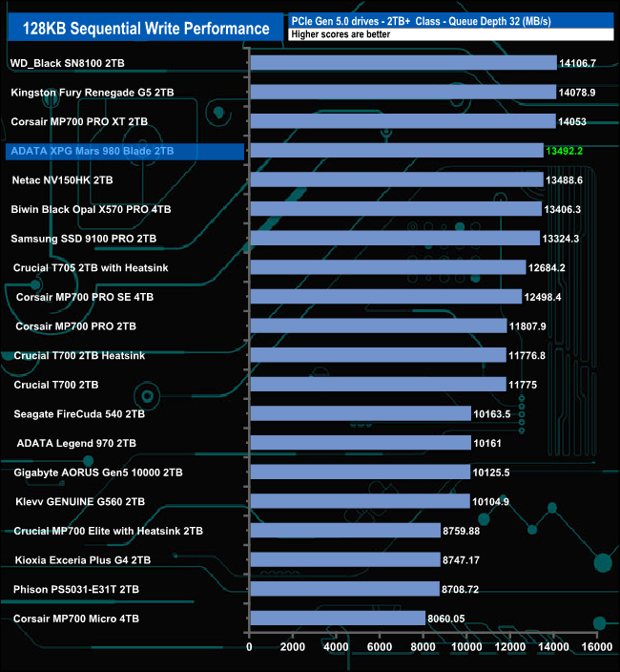The height and width of the screenshot is (672, 620).
Task: Select the label "Crucial T705 2TB with Heatsink"
Action: pos(91,268)
